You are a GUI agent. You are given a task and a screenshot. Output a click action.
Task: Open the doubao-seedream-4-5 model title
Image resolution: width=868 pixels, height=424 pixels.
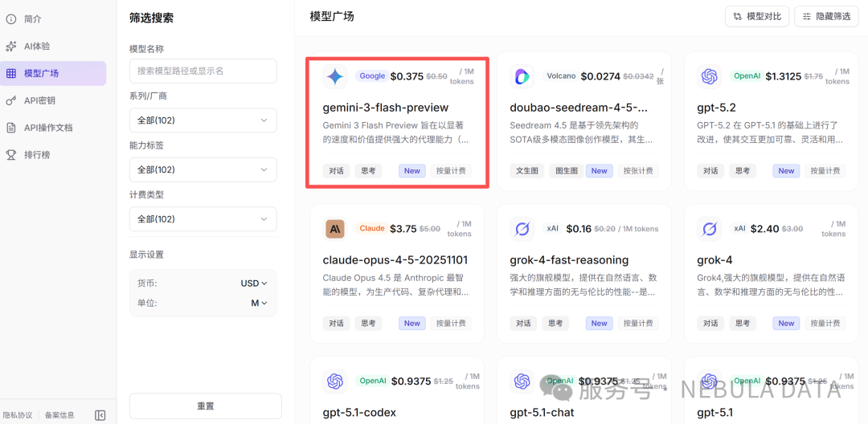[579, 108]
